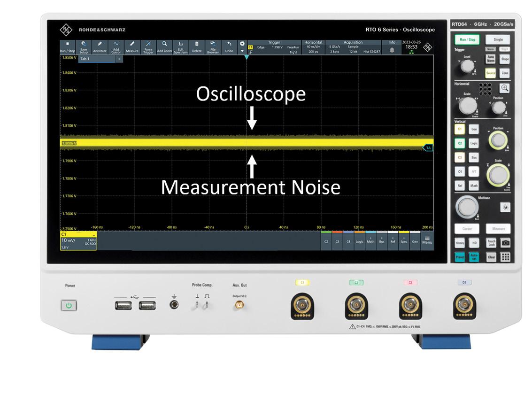
Task: Enable Math in the bottom signal bar
Action: tap(370, 241)
